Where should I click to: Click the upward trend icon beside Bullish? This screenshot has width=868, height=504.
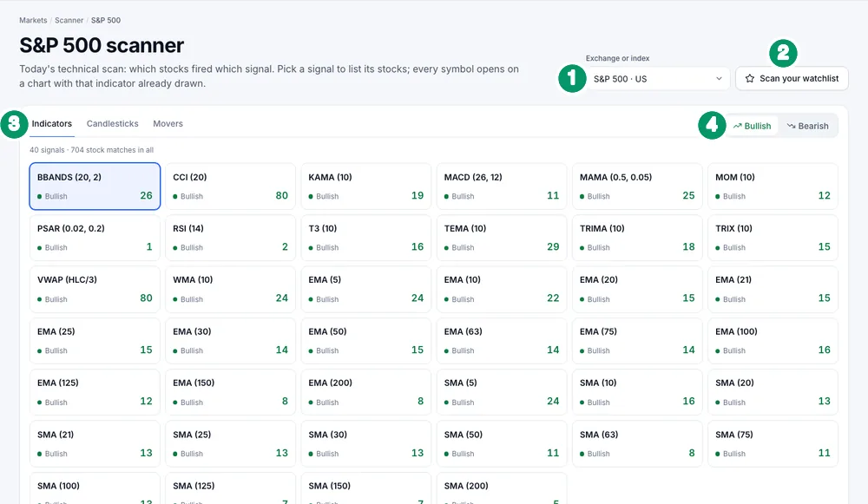737,126
